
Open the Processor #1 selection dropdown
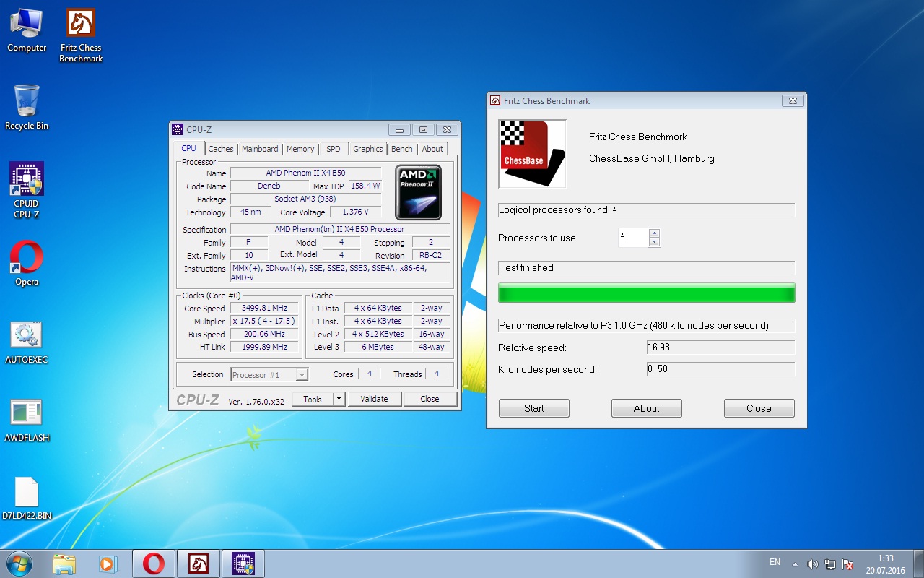point(302,374)
